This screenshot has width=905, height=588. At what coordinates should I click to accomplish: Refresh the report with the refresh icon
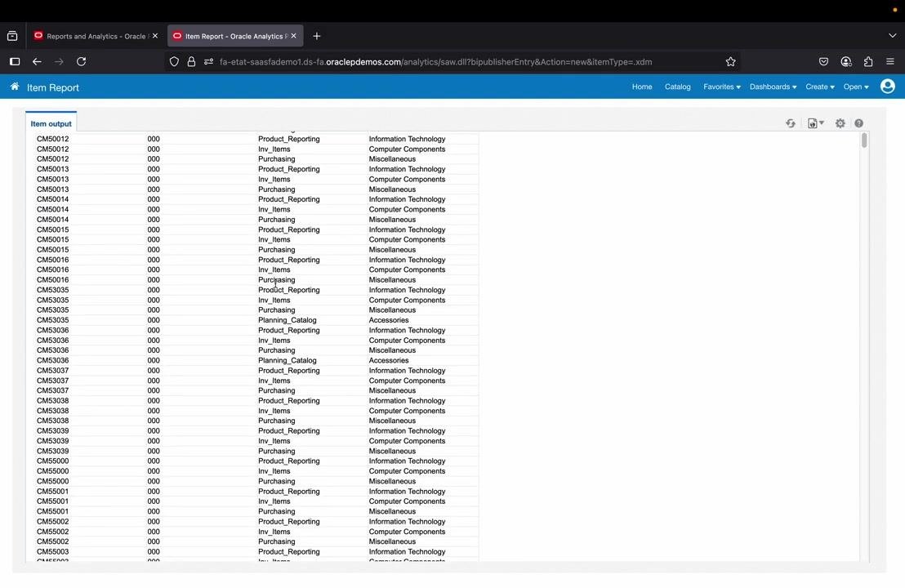[x=790, y=123]
